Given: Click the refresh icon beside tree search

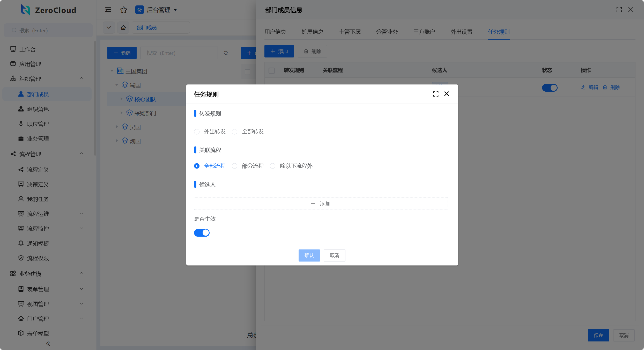Looking at the screenshot, I should click(x=226, y=53).
